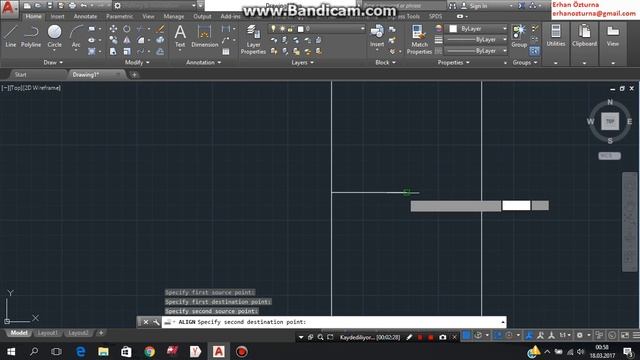This screenshot has width=640, height=360.
Task: Add a new drawing tab with plus
Action: [x=134, y=75]
